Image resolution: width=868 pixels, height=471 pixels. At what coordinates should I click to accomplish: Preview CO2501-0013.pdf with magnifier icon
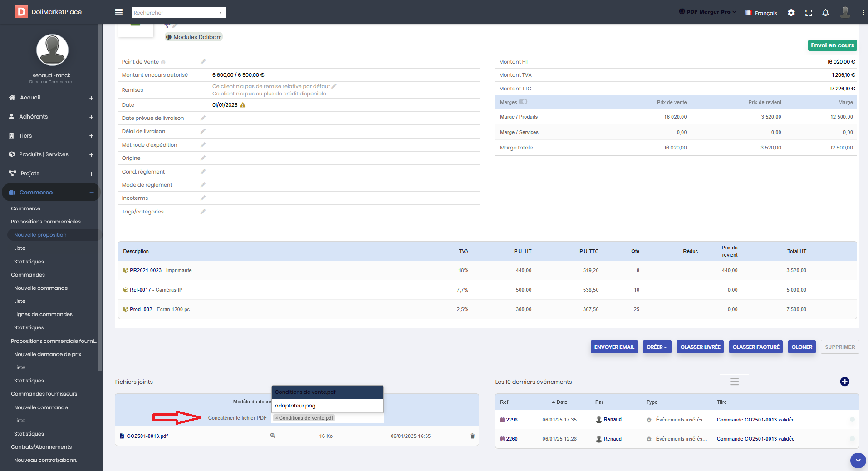click(273, 436)
